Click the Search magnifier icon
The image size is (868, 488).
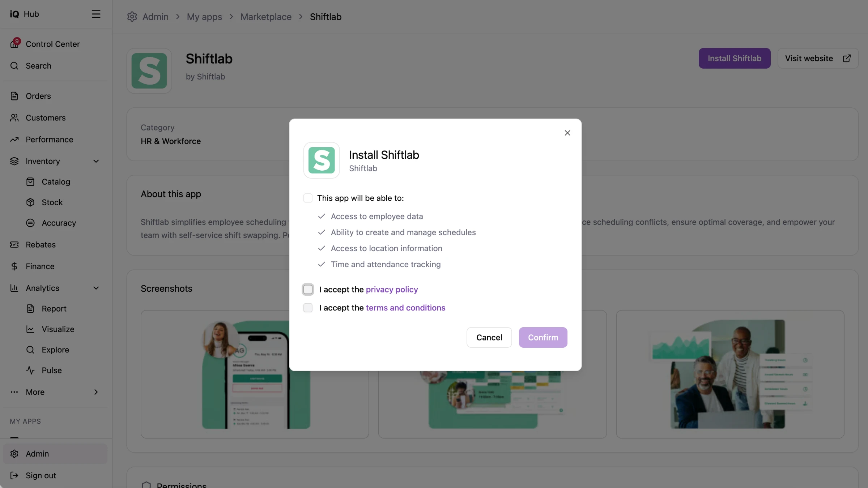[x=14, y=66]
